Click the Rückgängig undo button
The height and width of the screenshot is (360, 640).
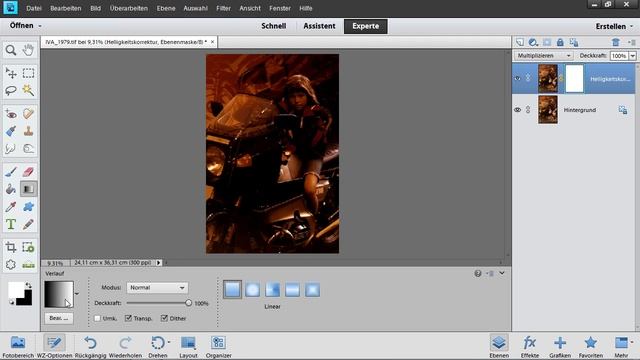tap(90, 347)
